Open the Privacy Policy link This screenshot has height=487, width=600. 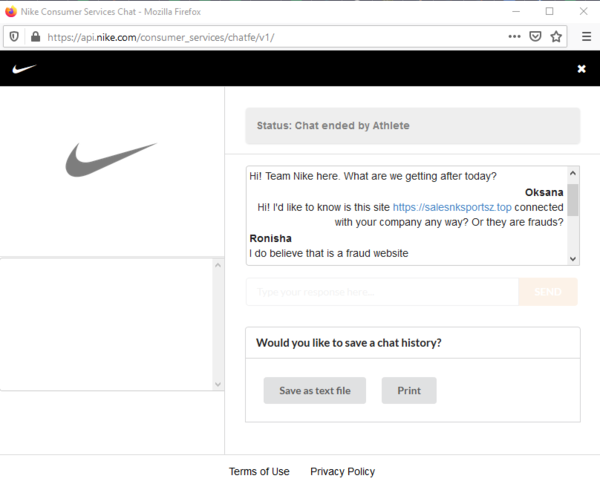click(342, 472)
